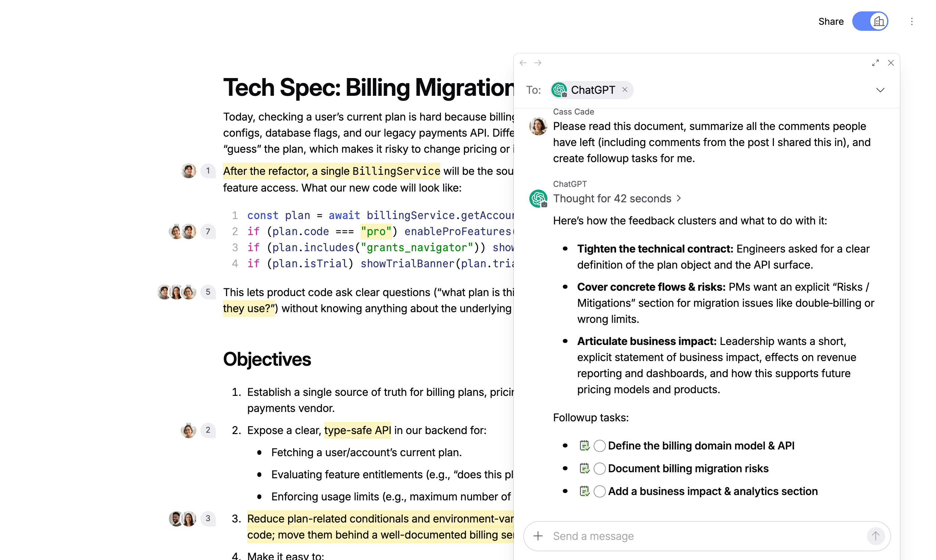Mark Document billing migration risks complete
The width and height of the screenshot is (936, 560).
tap(599, 469)
